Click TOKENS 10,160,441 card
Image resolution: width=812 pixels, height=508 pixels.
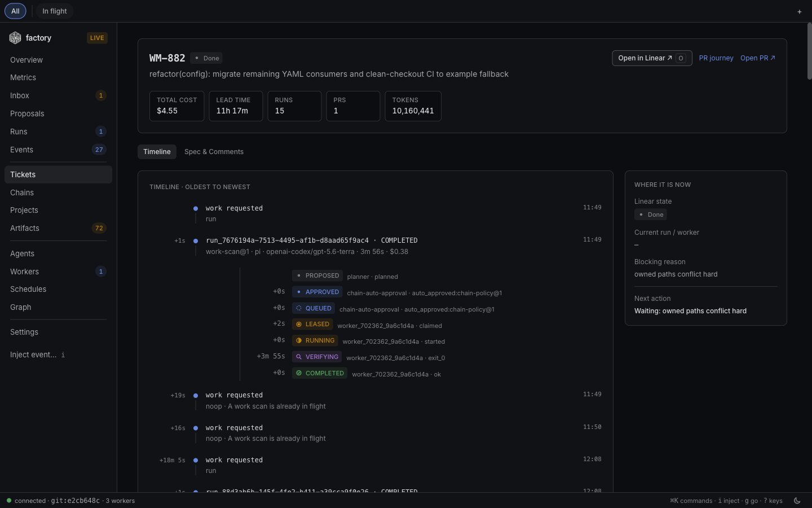pyautogui.click(x=413, y=106)
